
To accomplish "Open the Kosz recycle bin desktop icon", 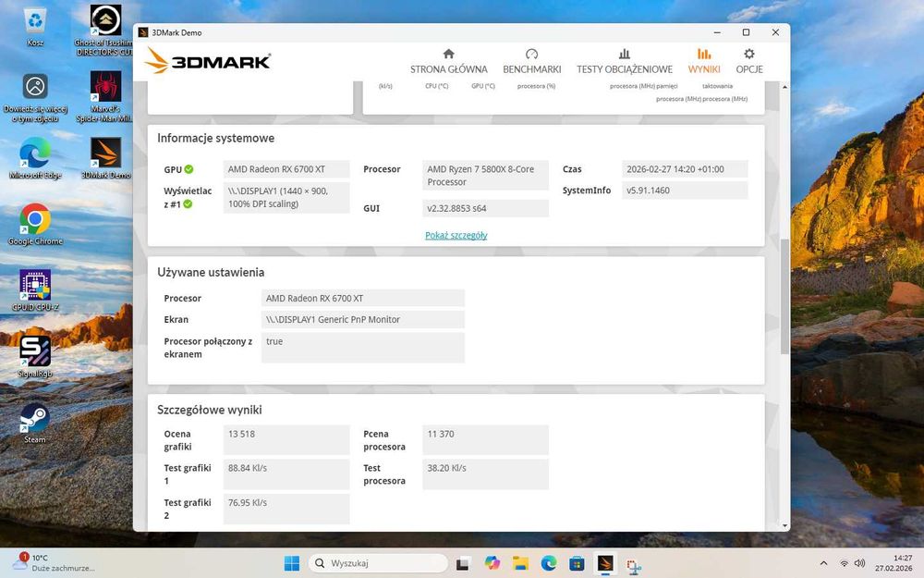I will [x=35, y=27].
